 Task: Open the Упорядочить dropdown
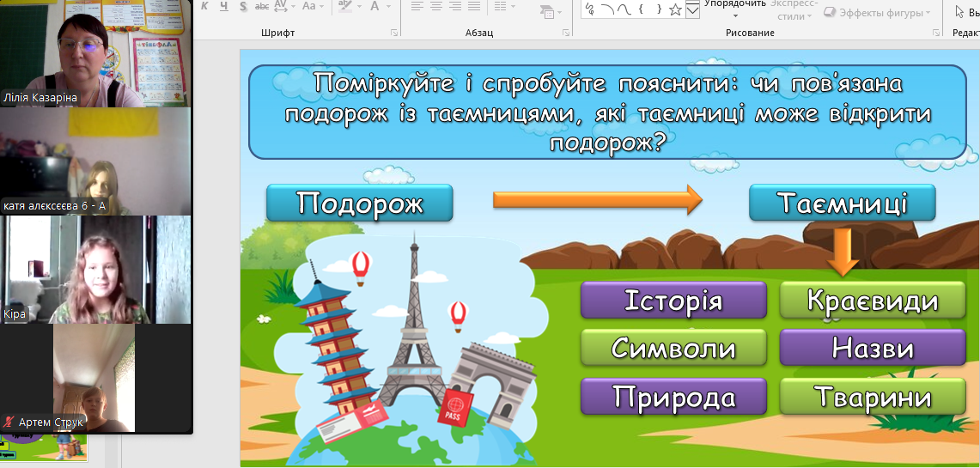coord(734,7)
